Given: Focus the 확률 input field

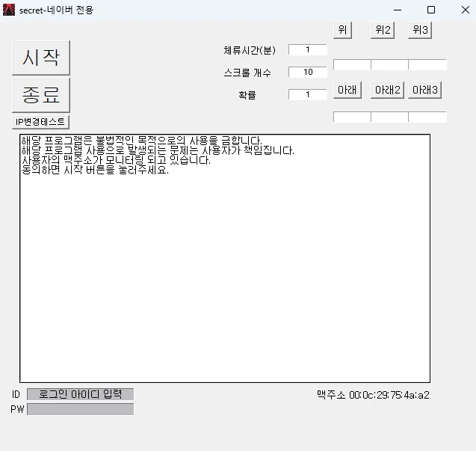Looking at the screenshot, I should pyautogui.click(x=308, y=94).
